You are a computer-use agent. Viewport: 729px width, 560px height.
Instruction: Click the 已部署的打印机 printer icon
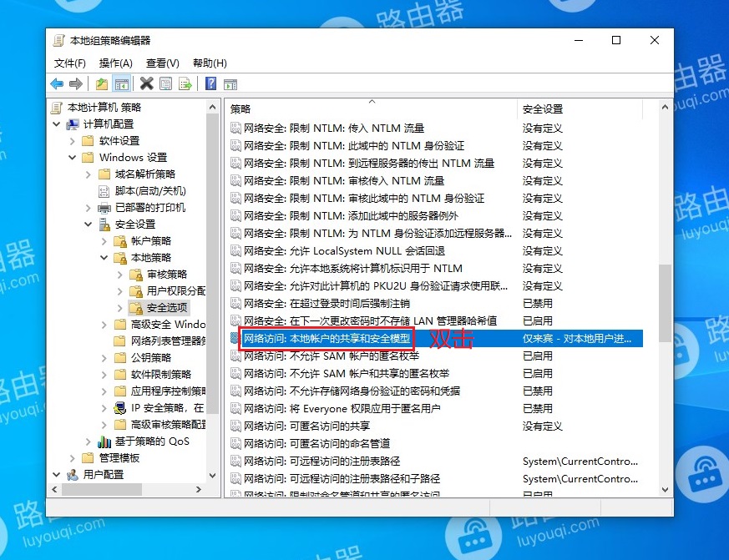104,208
